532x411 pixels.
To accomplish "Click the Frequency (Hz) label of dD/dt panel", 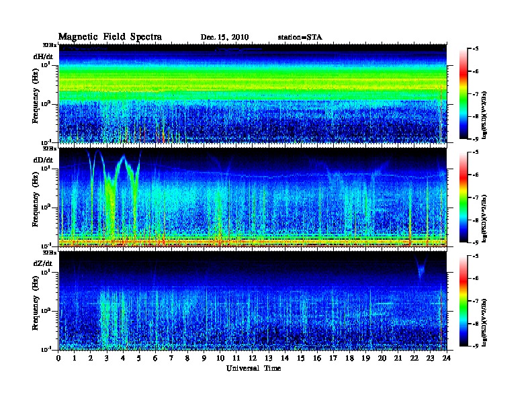I will pyautogui.click(x=36, y=199).
